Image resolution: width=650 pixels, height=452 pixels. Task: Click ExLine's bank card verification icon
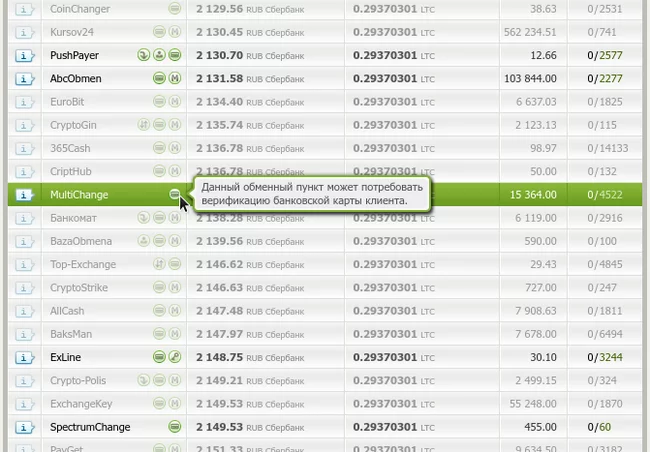(x=159, y=357)
